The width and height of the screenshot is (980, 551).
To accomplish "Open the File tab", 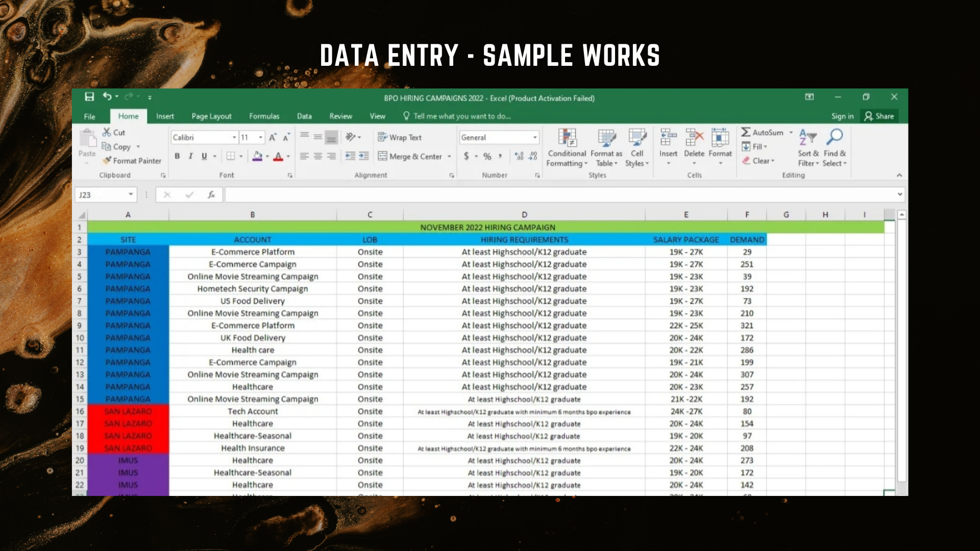I will tap(89, 116).
